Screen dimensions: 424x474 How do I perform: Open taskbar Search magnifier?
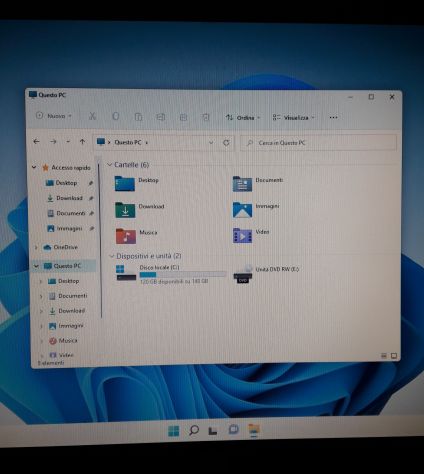193,431
